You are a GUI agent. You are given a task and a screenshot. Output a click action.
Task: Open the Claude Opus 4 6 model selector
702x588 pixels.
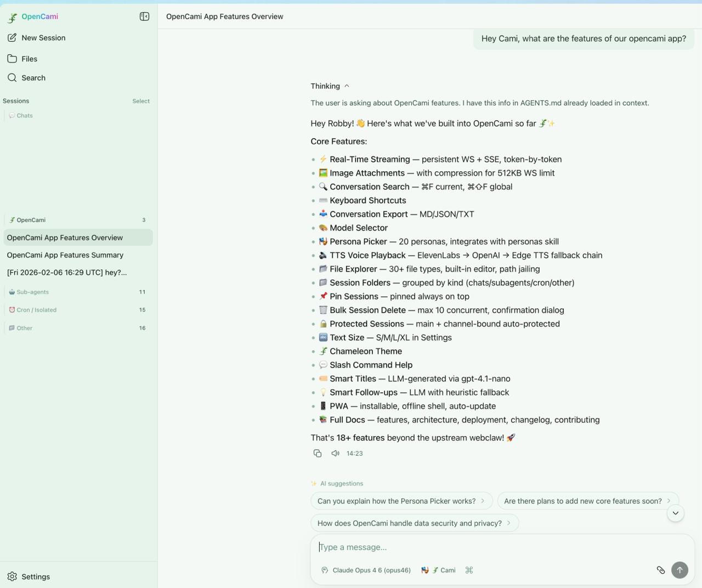click(366, 570)
